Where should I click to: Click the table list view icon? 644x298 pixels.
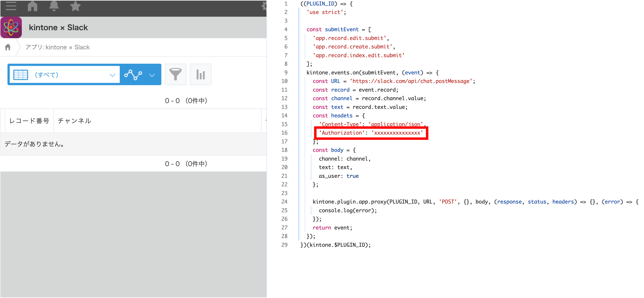click(x=21, y=75)
